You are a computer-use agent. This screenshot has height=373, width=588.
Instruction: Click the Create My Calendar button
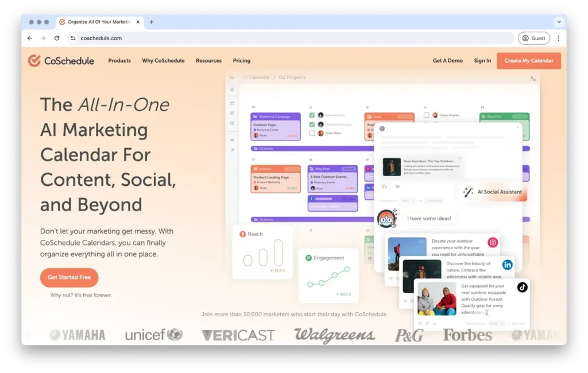[x=529, y=61]
